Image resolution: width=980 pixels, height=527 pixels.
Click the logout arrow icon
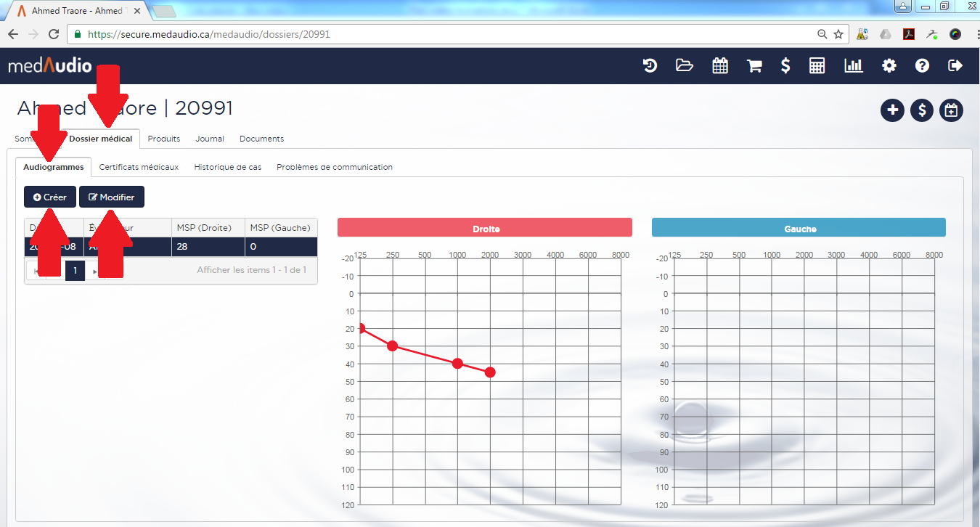point(955,66)
